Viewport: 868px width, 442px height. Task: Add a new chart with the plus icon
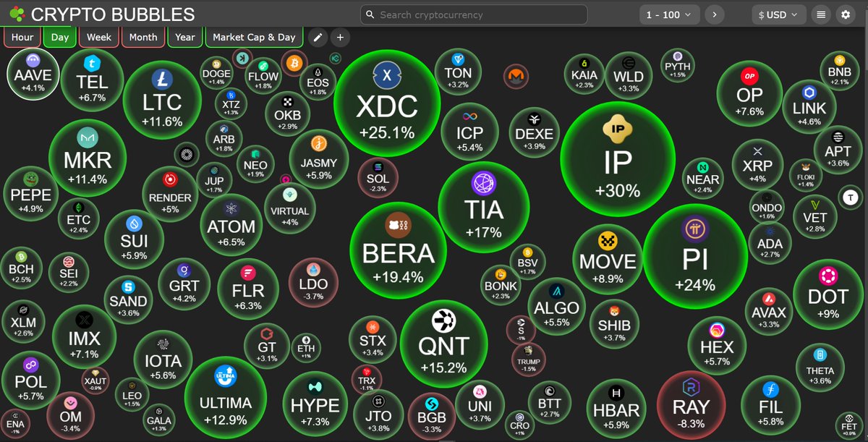pos(340,38)
